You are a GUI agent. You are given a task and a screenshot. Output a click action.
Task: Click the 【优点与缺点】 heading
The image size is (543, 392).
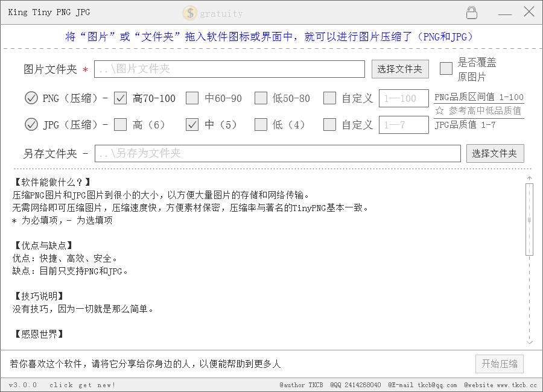click(43, 245)
